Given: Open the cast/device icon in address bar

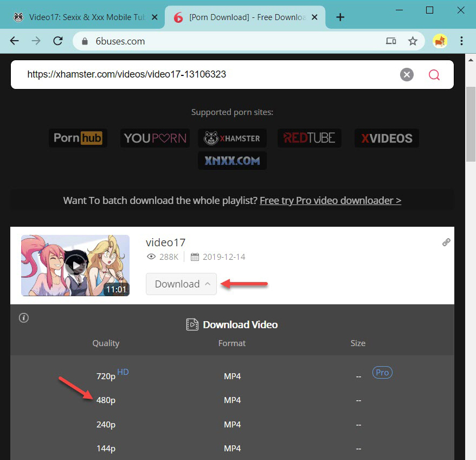Looking at the screenshot, I should tap(391, 41).
